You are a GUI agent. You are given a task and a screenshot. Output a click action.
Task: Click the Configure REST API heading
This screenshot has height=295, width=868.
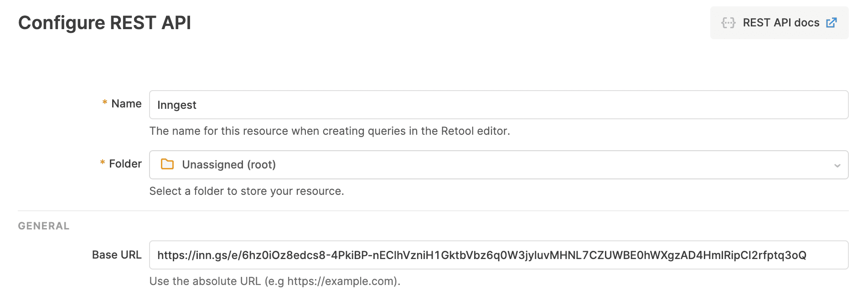[x=104, y=22]
